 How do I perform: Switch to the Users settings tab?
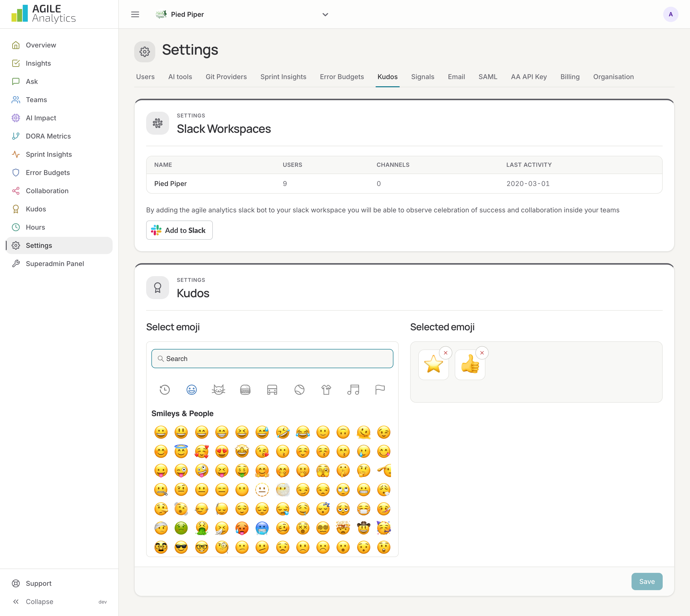tap(145, 77)
